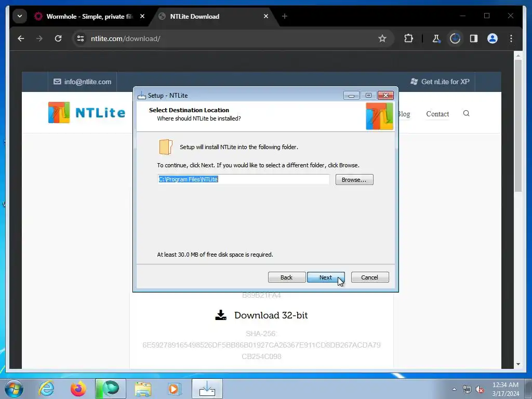Click Download 32-bit link
The image size is (532, 399).
point(262,315)
